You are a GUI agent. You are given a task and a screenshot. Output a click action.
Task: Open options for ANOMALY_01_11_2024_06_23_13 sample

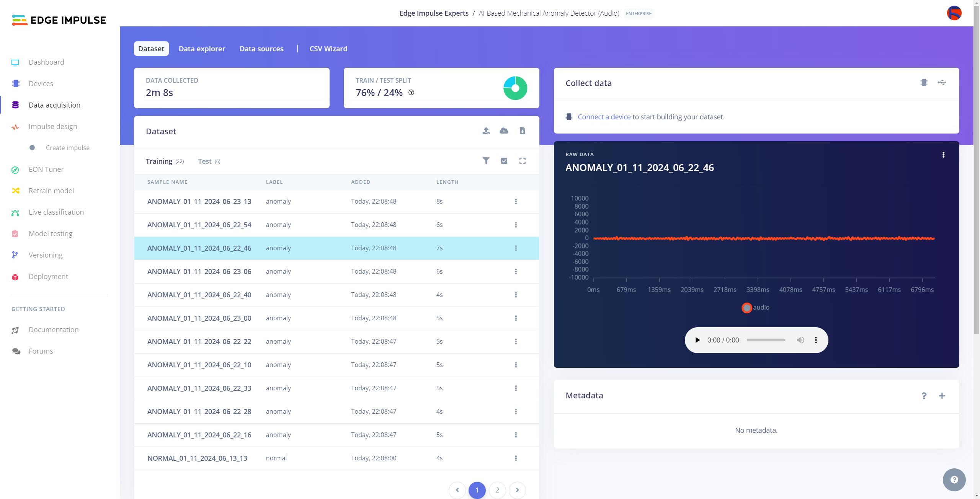(x=516, y=201)
